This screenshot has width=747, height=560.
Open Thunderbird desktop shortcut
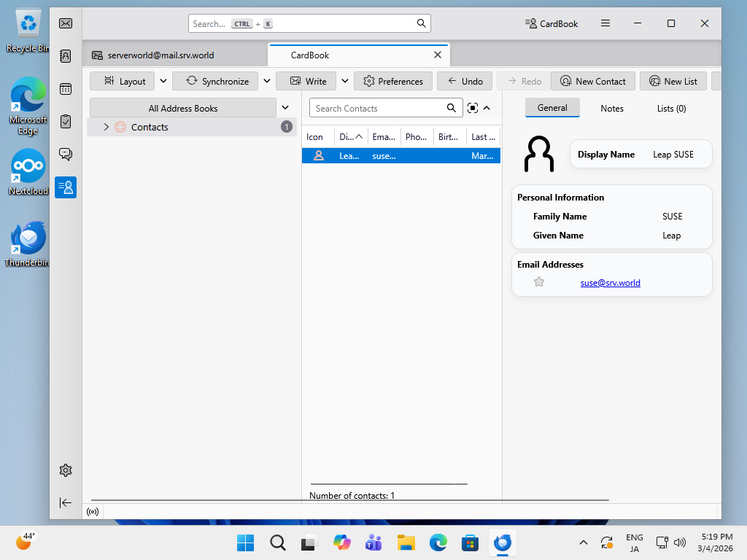[28, 244]
